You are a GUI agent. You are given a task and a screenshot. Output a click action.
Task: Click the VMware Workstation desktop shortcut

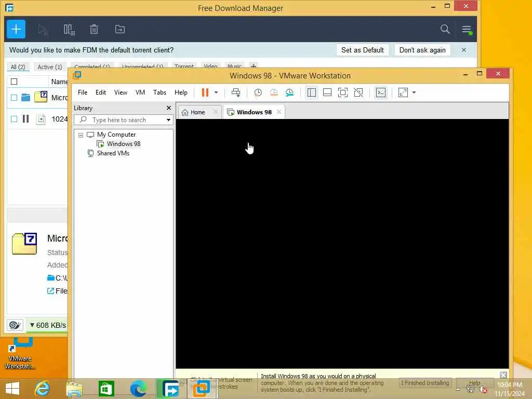20,354
